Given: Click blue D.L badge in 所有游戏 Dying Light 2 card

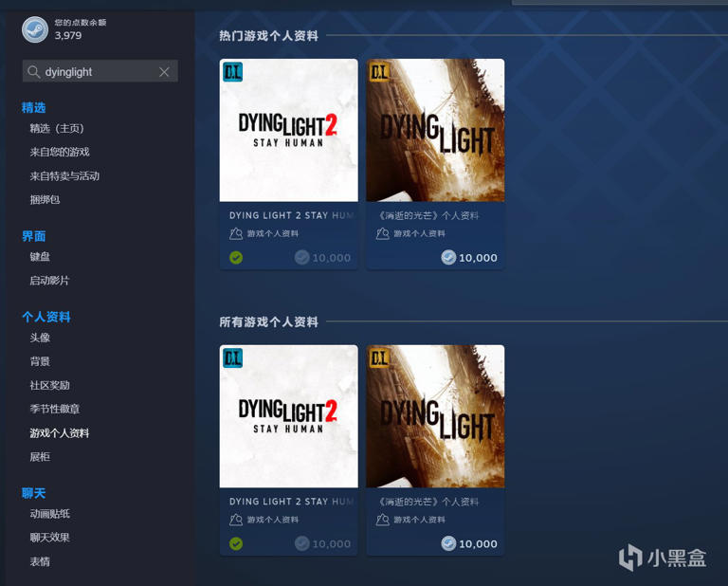Looking at the screenshot, I should coord(232,358).
